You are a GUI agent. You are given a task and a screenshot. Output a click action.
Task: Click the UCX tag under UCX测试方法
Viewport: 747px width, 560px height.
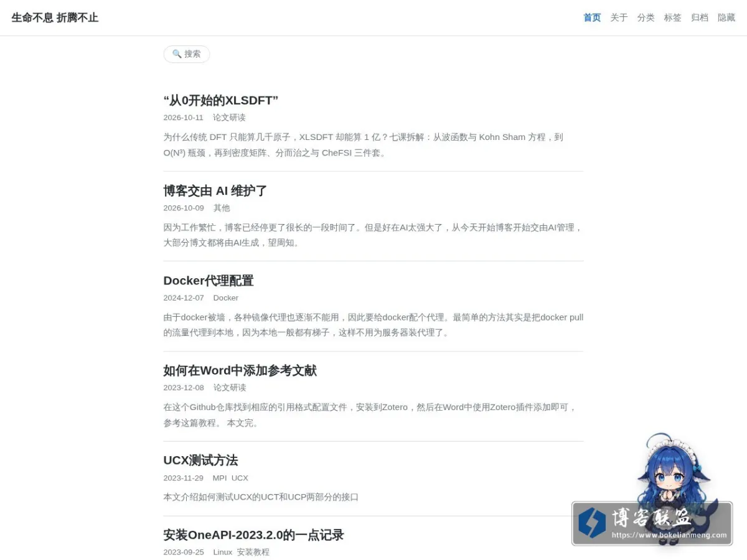click(x=240, y=478)
